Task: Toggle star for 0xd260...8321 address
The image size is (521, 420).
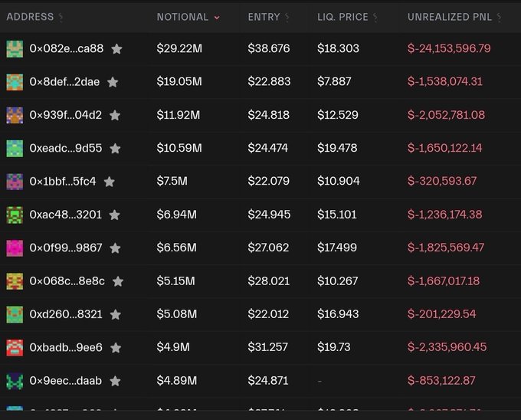Action: click(x=116, y=314)
